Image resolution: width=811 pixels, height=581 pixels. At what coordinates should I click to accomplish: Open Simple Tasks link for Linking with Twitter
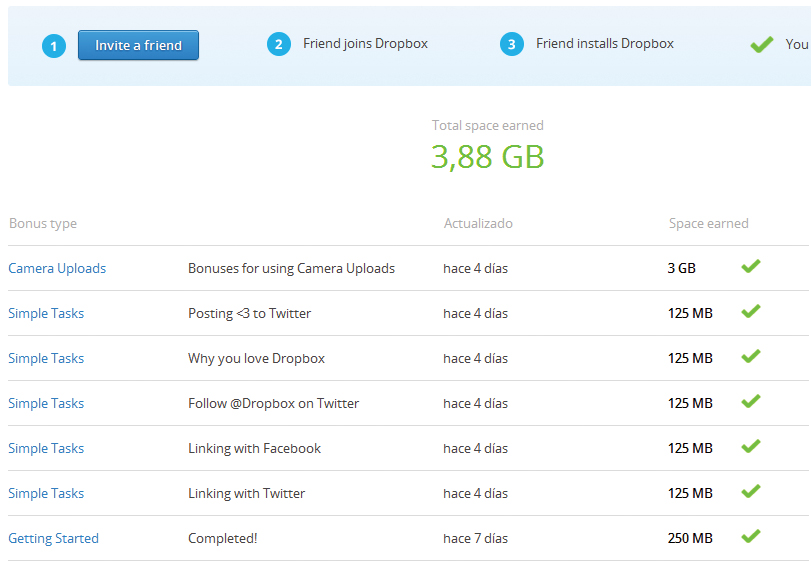click(46, 494)
